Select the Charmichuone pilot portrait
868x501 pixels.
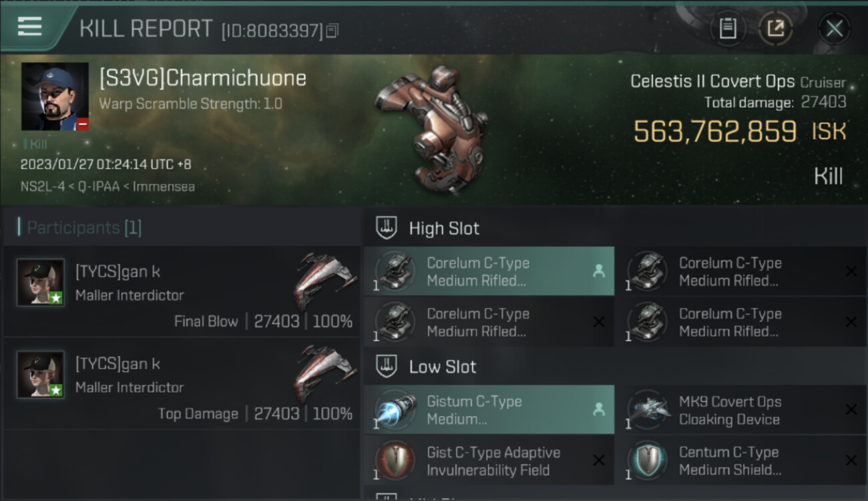pyautogui.click(x=55, y=97)
